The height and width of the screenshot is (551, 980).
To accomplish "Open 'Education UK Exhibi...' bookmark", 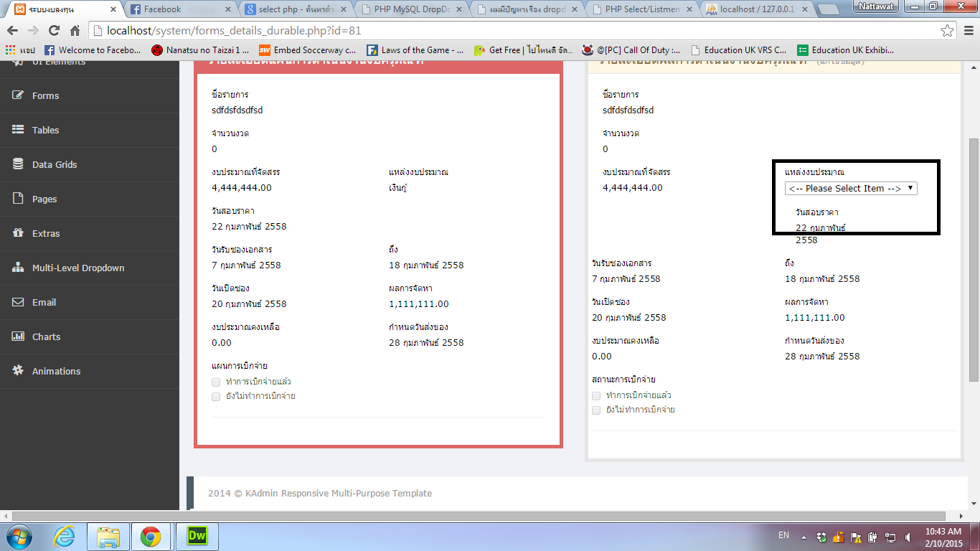I will point(846,50).
